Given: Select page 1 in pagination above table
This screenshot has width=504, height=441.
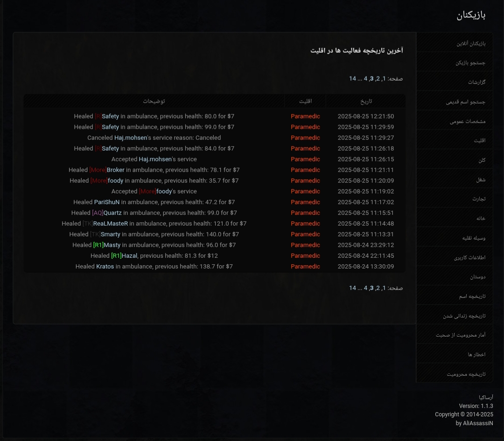Looking at the screenshot, I should tap(384, 79).
